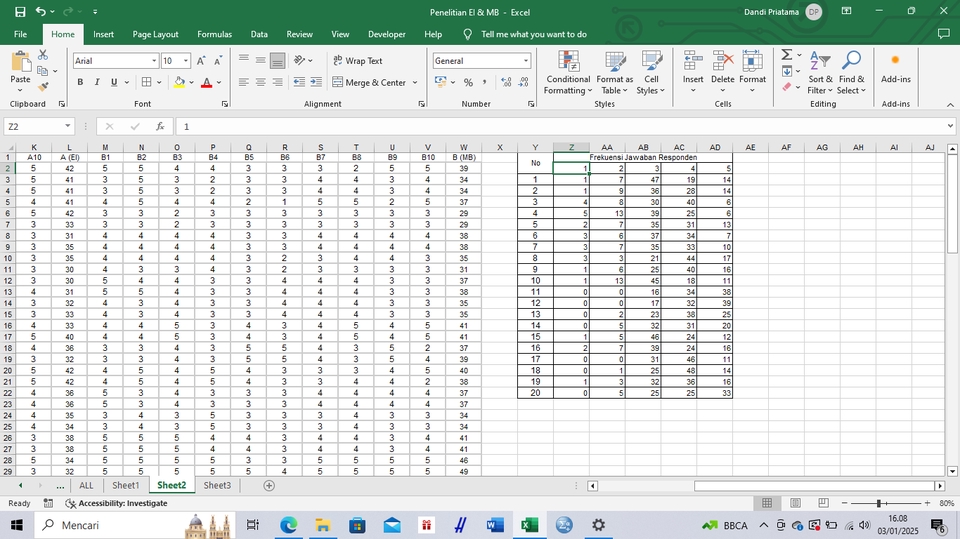
Task: Open the Font name dropdown
Action: click(154, 61)
